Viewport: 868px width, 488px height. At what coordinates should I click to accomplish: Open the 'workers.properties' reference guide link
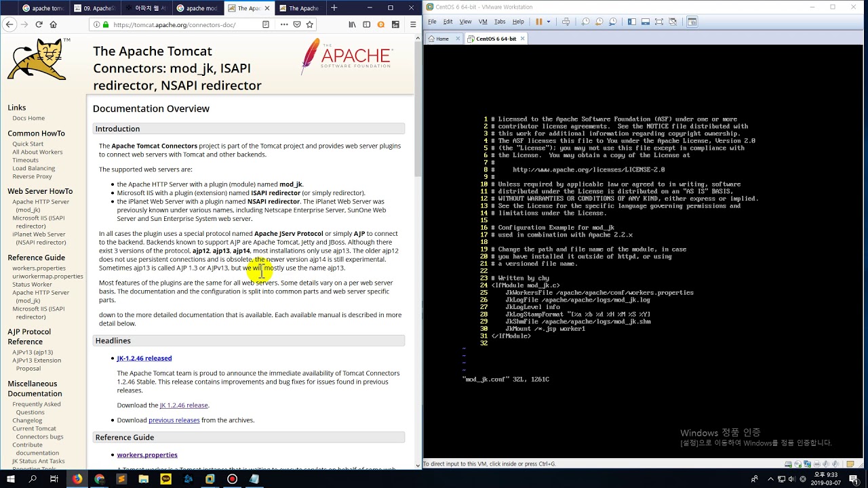(147, 455)
